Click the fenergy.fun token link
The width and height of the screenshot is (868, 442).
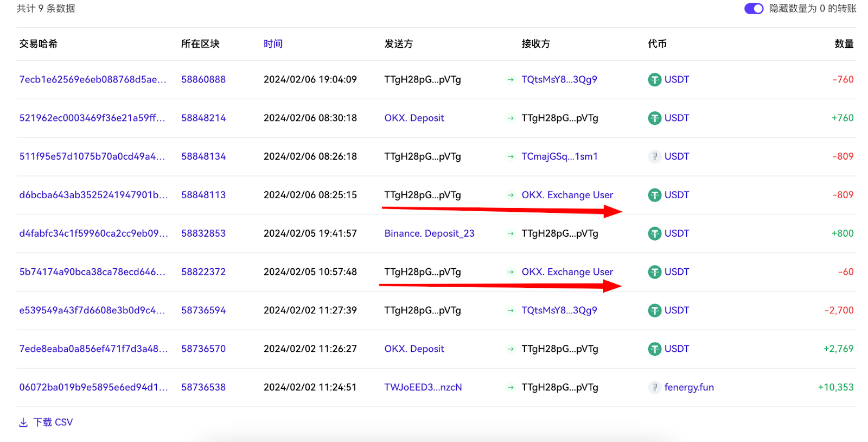(689, 387)
